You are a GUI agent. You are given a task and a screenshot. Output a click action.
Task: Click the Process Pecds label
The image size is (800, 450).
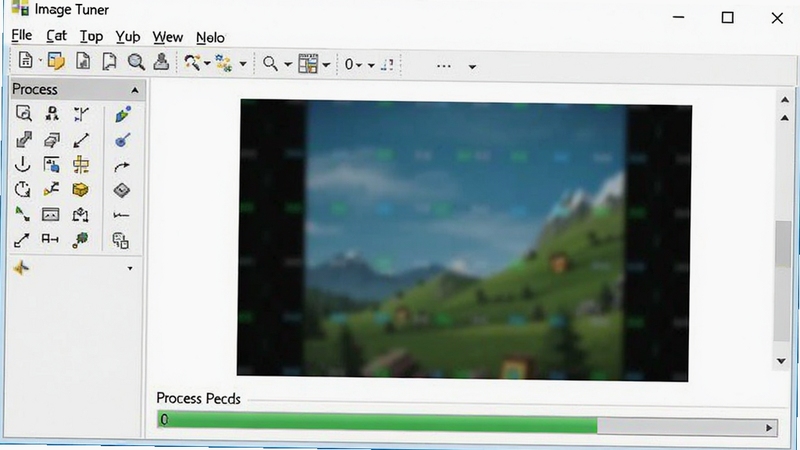pos(198,398)
